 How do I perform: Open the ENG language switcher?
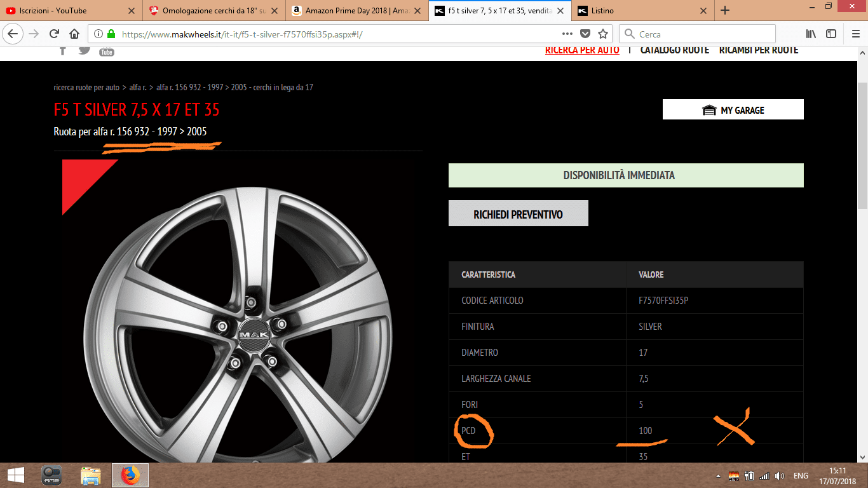801,476
